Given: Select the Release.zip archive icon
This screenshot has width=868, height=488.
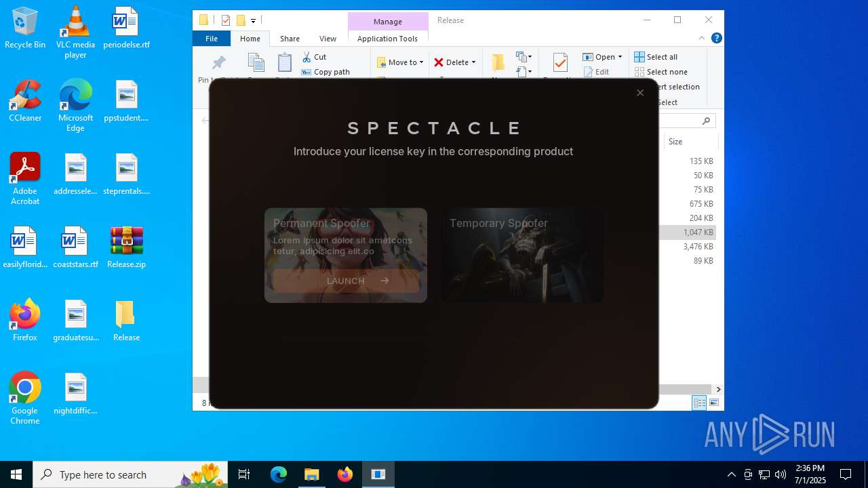Looking at the screenshot, I should pyautogui.click(x=126, y=247).
